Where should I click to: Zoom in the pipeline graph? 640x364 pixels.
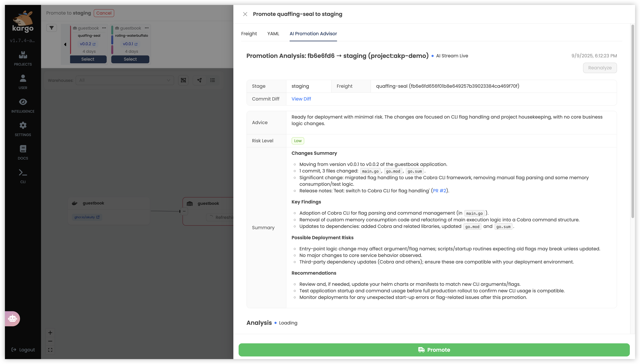[x=50, y=333]
